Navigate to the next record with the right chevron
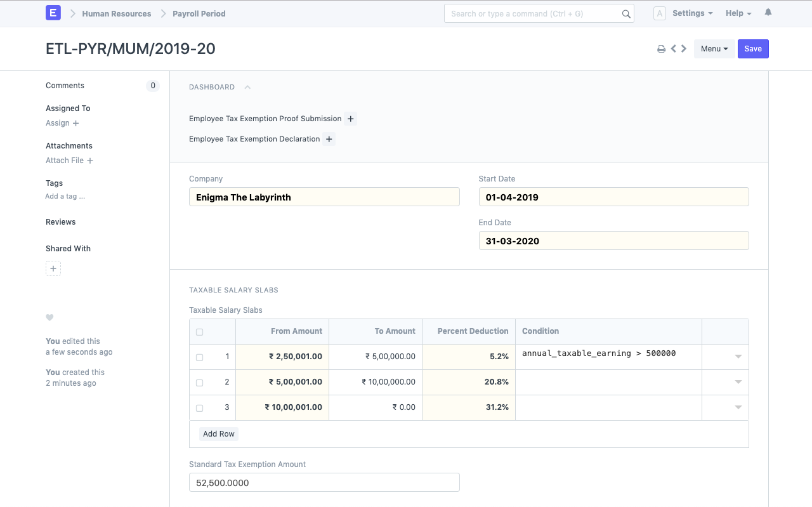Viewport: 812px width, 507px height. click(683, 48)
